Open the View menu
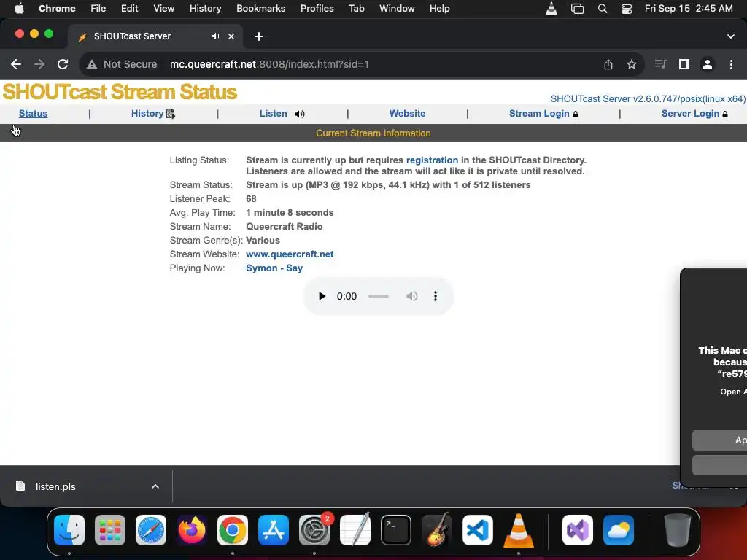The height and width of the screenshot is (560, 747). pyautogui.click(x=163, y=8)
